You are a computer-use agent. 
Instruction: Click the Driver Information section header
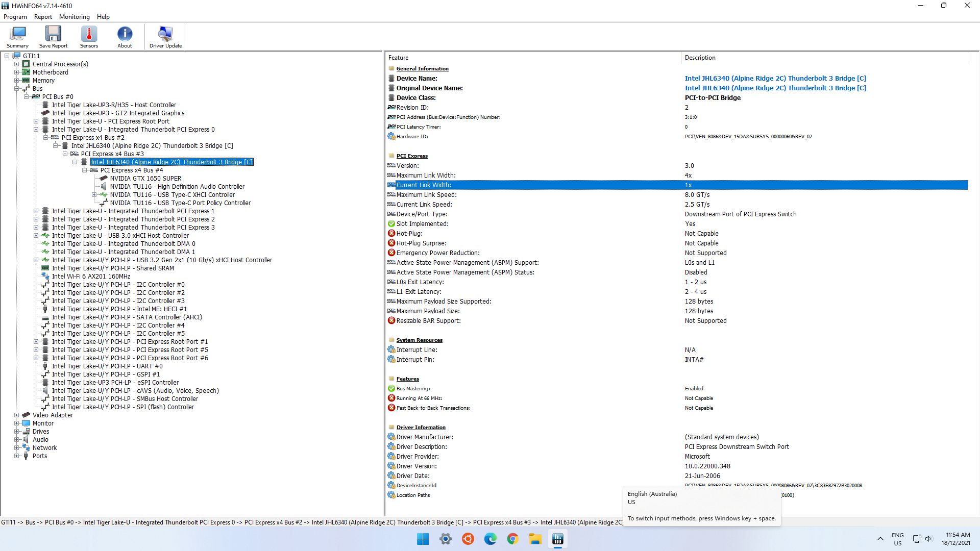point(421,428)
